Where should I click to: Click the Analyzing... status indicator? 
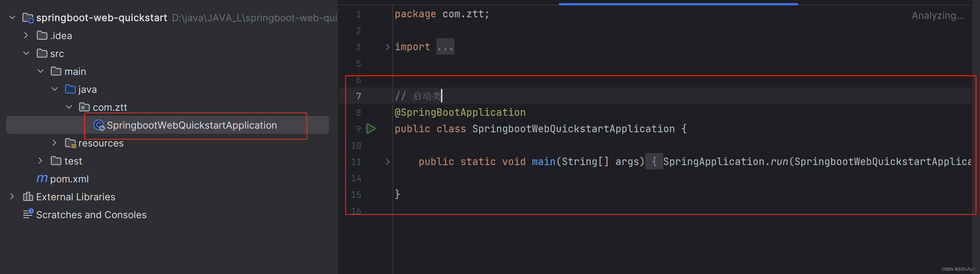point(938,16)
